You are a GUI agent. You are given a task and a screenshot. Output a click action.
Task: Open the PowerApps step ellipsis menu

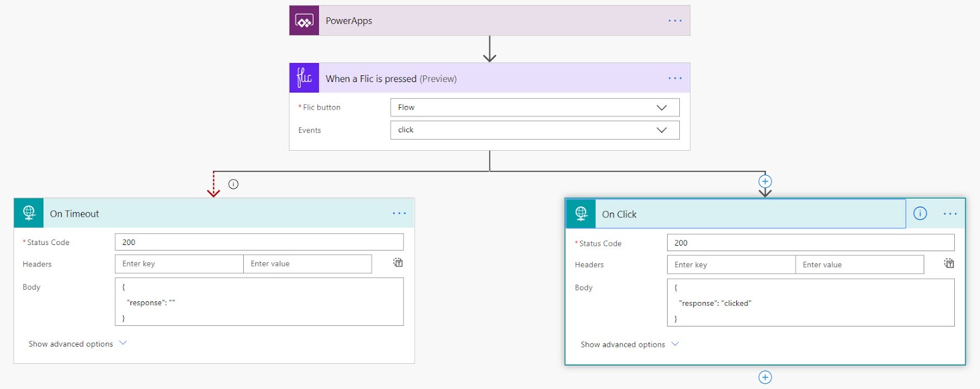[675, 21]
